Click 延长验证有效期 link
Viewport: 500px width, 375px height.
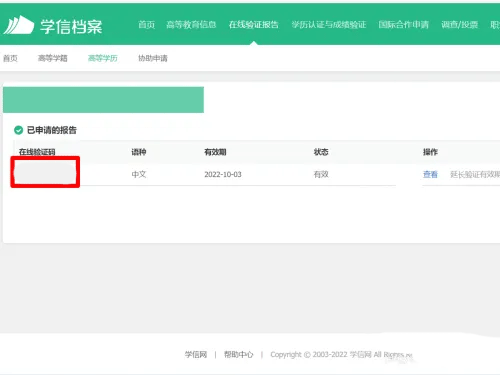point(475,174)
